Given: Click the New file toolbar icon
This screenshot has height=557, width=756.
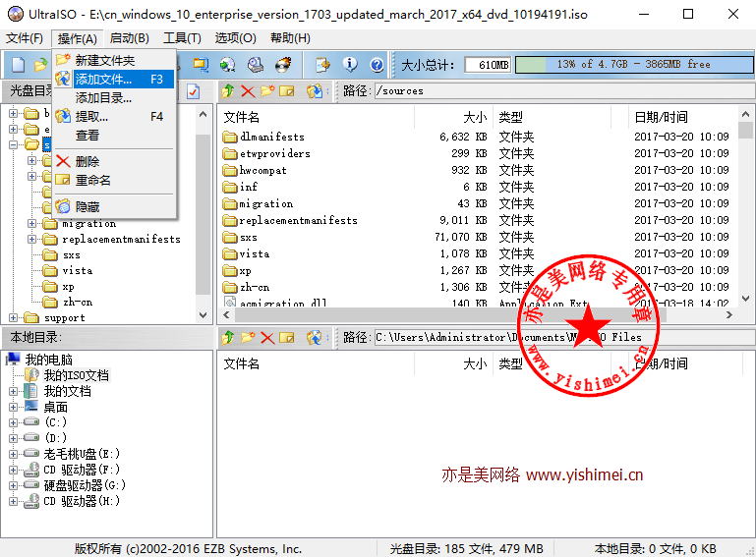Looking at the screenshot, I should click(19, 65).
